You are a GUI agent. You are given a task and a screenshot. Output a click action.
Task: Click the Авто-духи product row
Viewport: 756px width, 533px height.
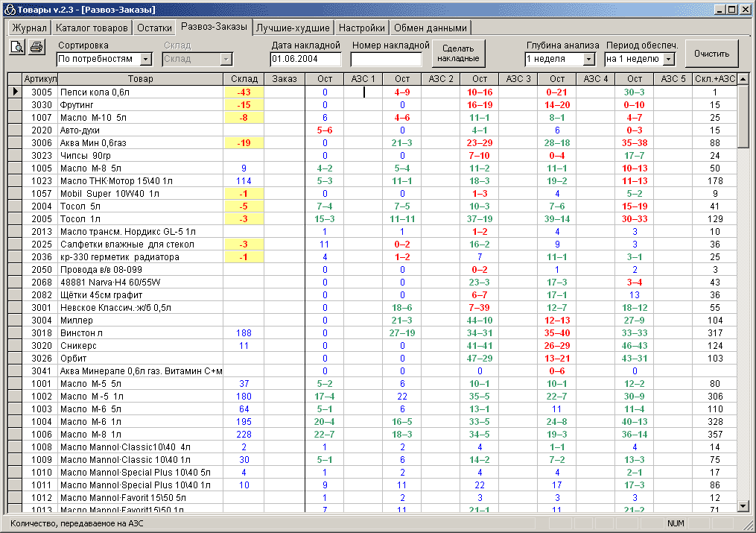(x=372, y=130)
